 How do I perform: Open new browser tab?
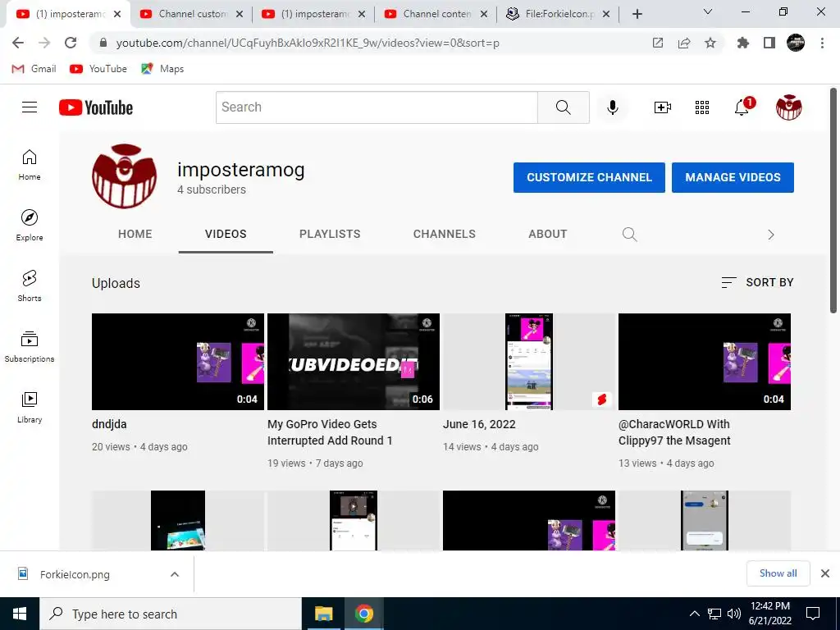coord(637,14)
